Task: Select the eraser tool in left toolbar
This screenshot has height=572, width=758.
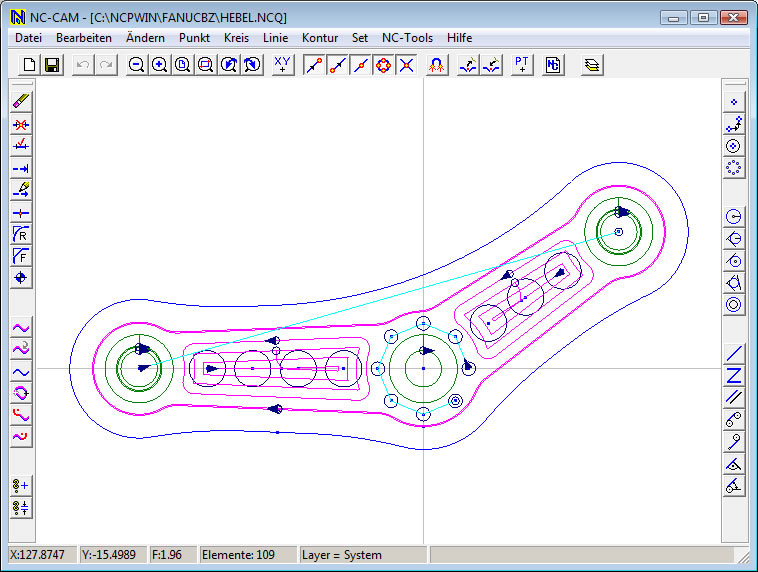Action: [x=21, y=102]
